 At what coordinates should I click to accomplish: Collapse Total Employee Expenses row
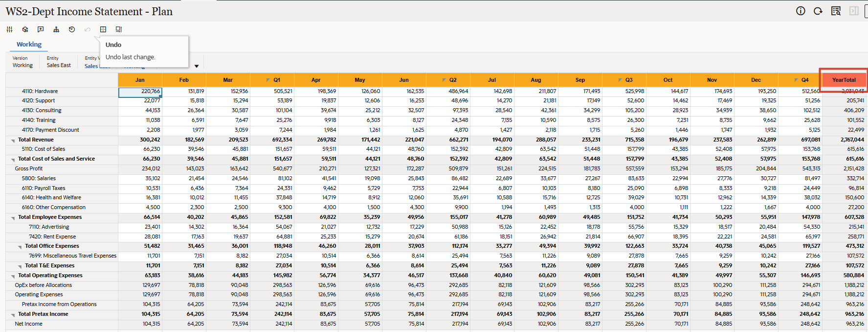click(13, 218)
